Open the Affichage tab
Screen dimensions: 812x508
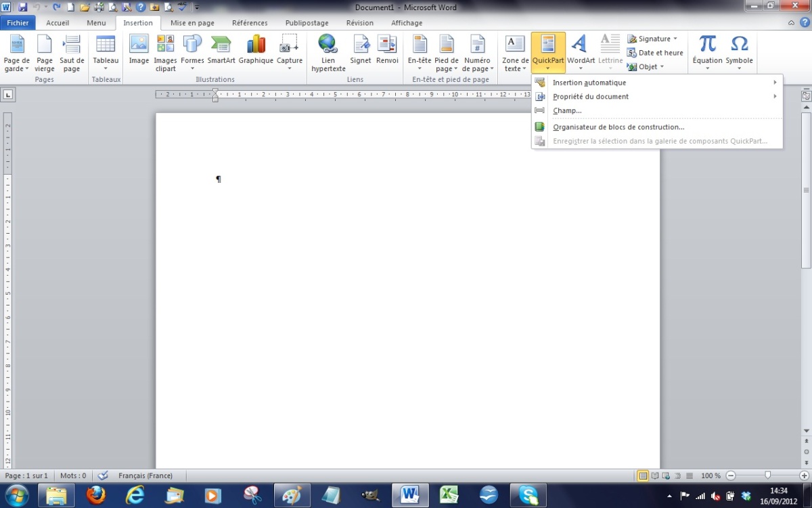point(407,23)
